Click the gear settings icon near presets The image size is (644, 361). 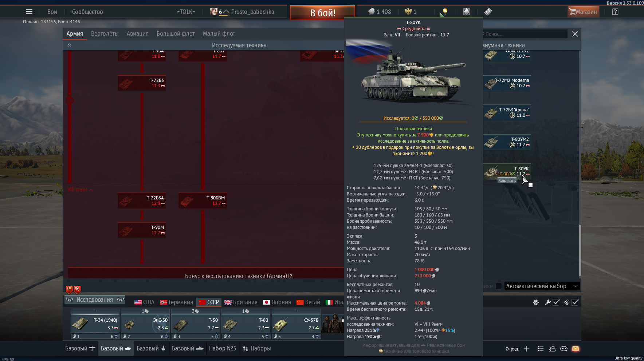tap(536, 302)
